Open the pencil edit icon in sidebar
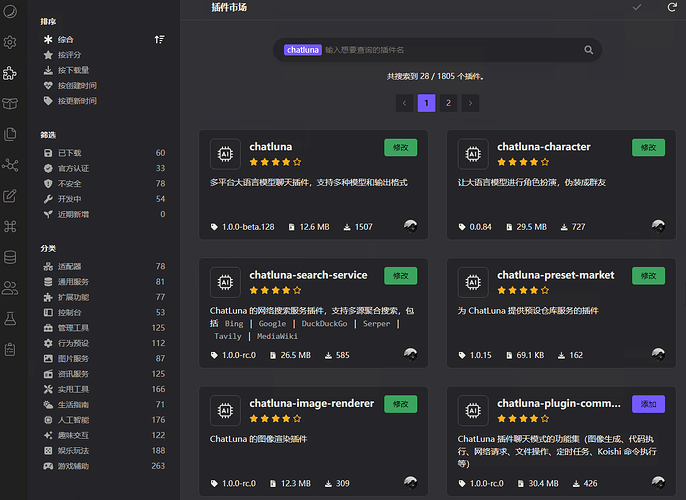 10,196
